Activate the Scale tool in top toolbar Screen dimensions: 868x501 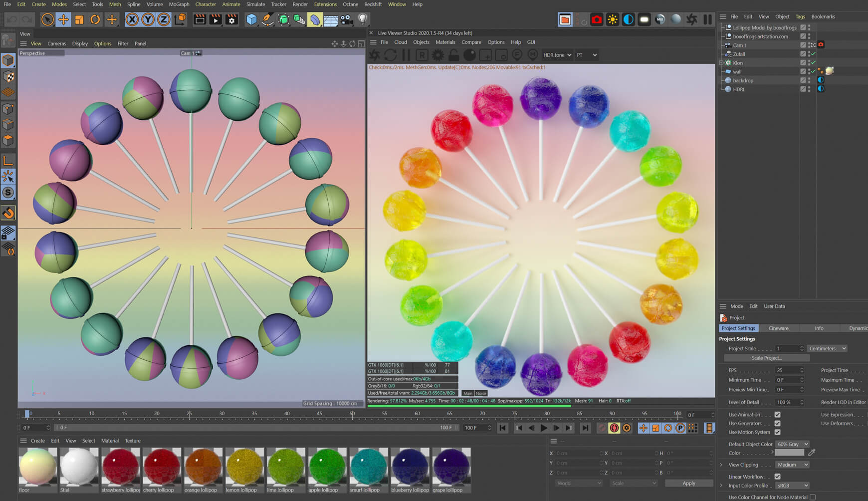click(79, 19)
